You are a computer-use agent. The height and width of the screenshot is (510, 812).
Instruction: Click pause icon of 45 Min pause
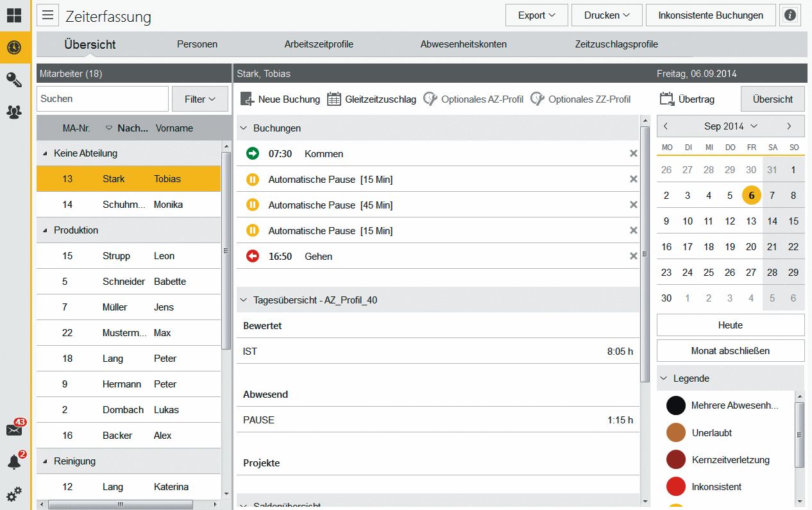[x=253, y=205]
